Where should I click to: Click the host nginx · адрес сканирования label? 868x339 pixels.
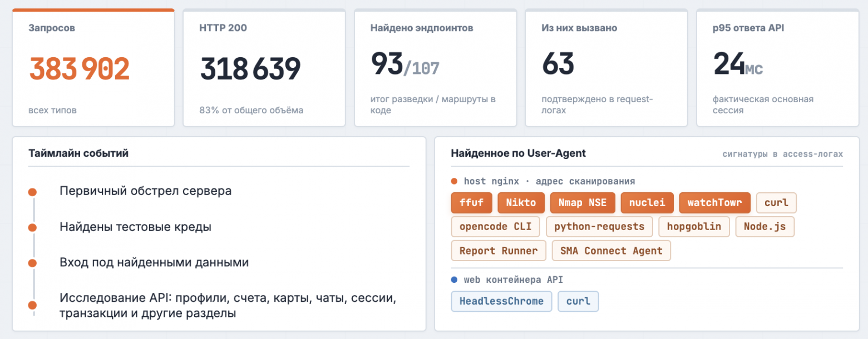click(549, 181)
